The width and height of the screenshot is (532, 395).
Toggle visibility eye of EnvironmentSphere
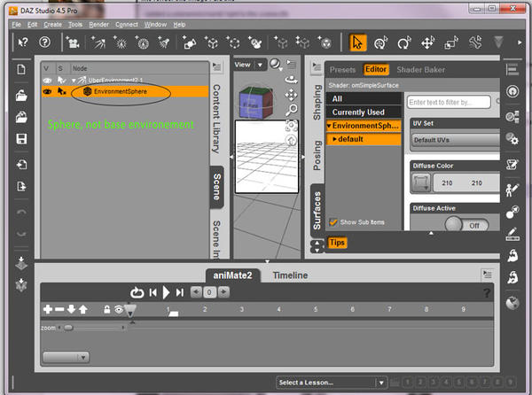[47, 92]
